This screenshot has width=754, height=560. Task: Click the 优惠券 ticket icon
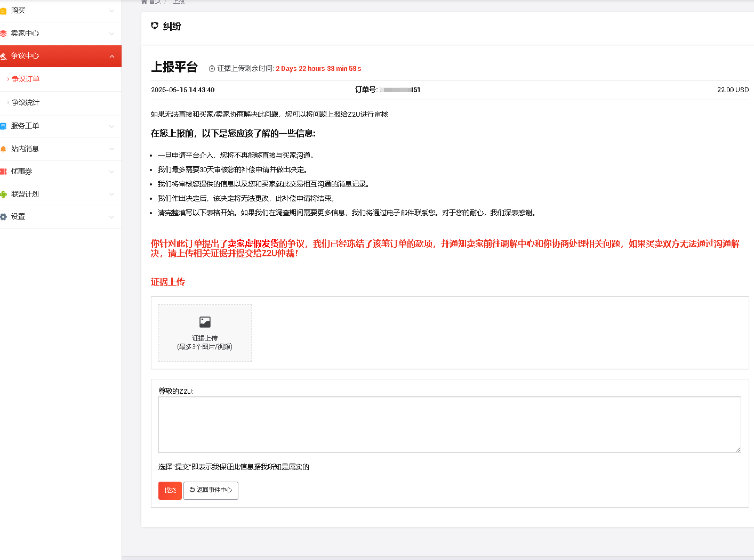(x=3, y=172)
